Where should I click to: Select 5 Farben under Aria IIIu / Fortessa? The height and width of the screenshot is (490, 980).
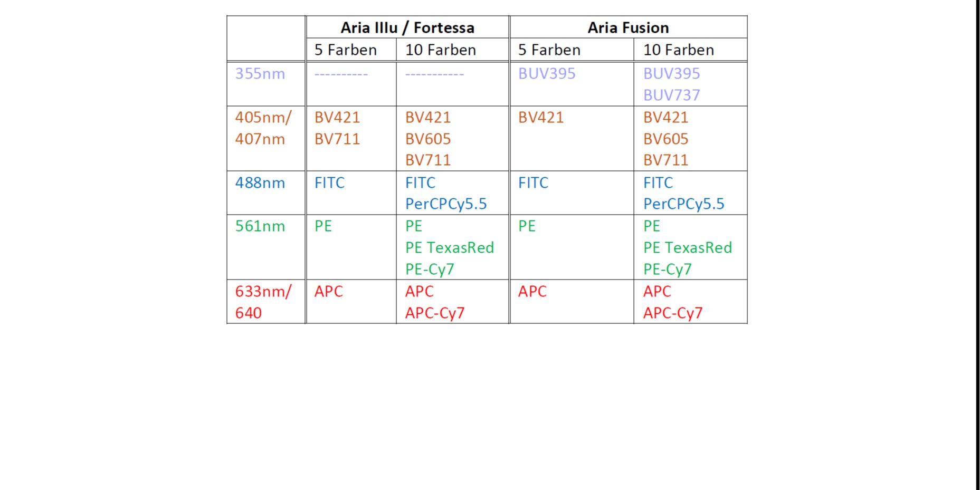coord(345,50)
